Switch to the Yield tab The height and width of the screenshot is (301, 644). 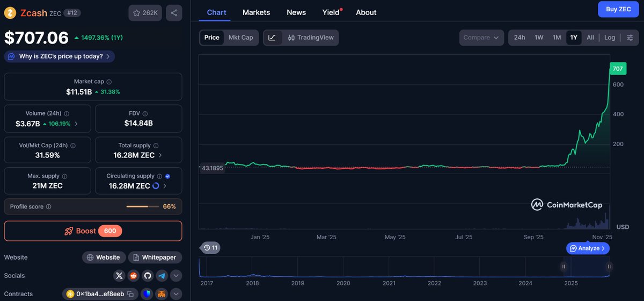point(332,12)
